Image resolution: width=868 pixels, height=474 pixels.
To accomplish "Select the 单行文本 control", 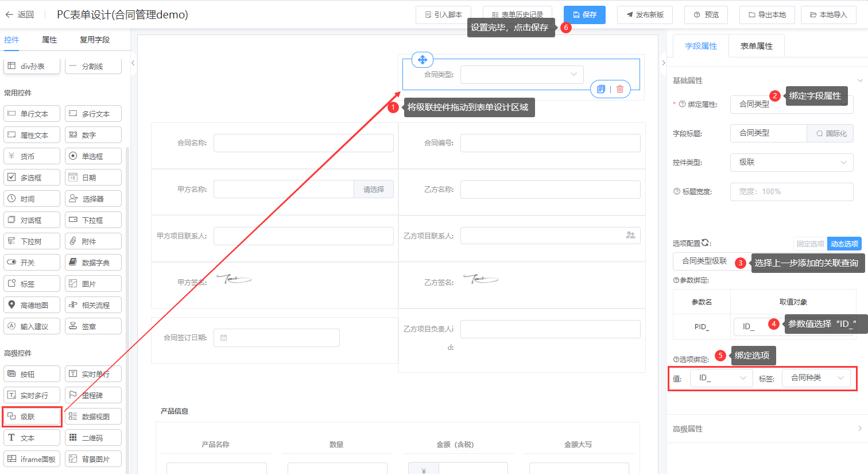I will click(x=32, y=114).
